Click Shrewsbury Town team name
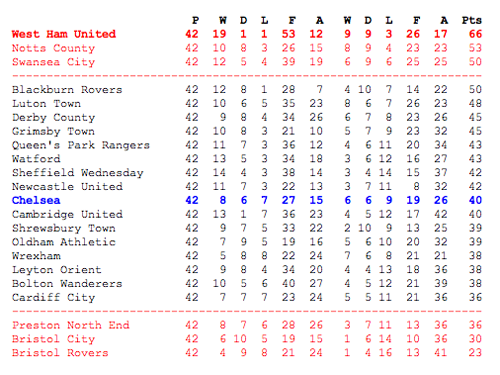This screenshot has width=500, height=375. click(64, 228)
